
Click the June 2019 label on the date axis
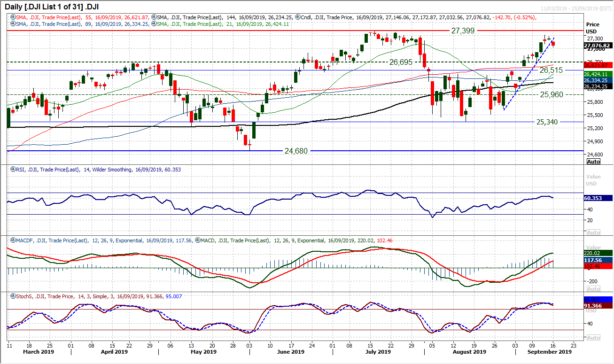(x=290, y=351)
